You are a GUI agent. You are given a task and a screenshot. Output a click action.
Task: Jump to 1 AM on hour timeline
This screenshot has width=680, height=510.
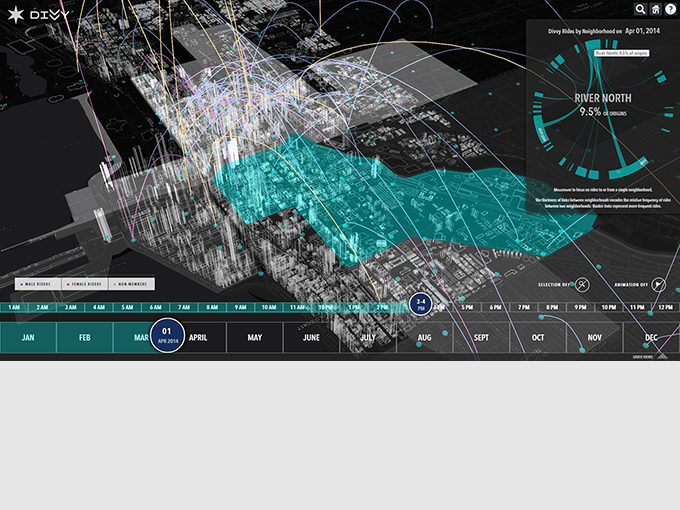[x=14, y=307]
